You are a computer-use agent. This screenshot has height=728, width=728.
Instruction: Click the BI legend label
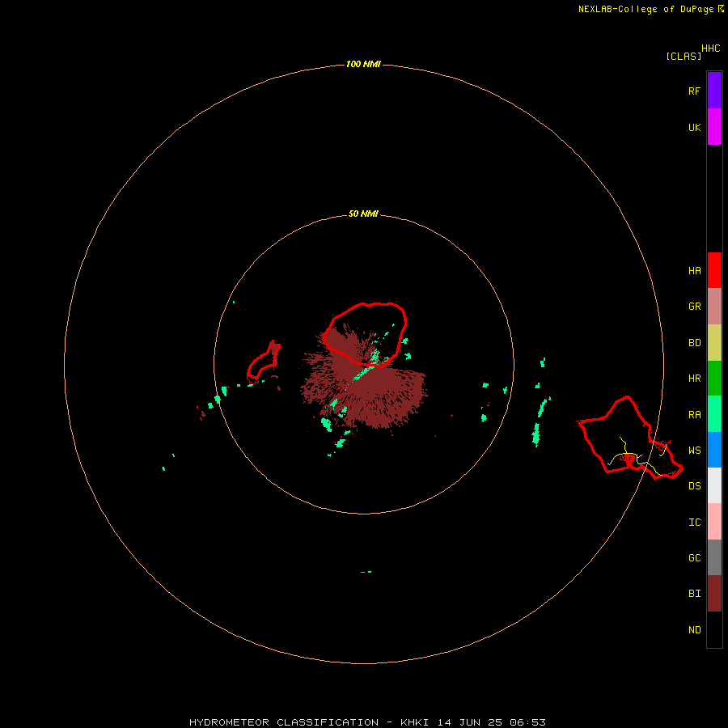point(694,594)
